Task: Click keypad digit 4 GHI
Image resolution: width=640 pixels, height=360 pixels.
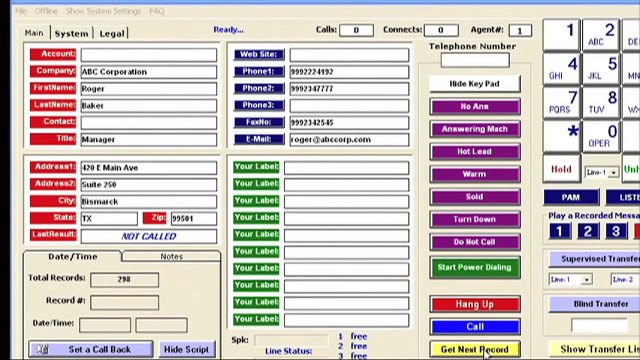Action: click(561, 69)
